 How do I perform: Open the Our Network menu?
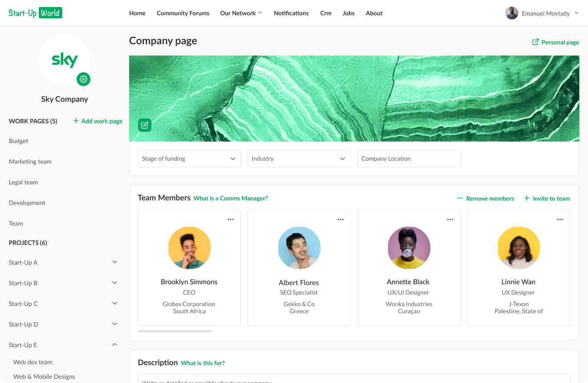click(241, 13)
